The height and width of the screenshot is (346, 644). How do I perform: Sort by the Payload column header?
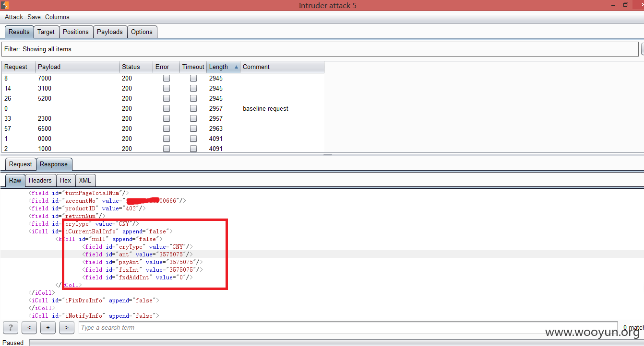pyautogui.click(x=77, y=67)
